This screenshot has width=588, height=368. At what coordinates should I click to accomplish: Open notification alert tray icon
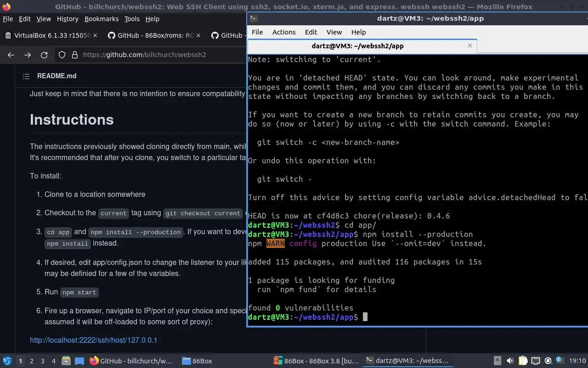pos(559,360)
